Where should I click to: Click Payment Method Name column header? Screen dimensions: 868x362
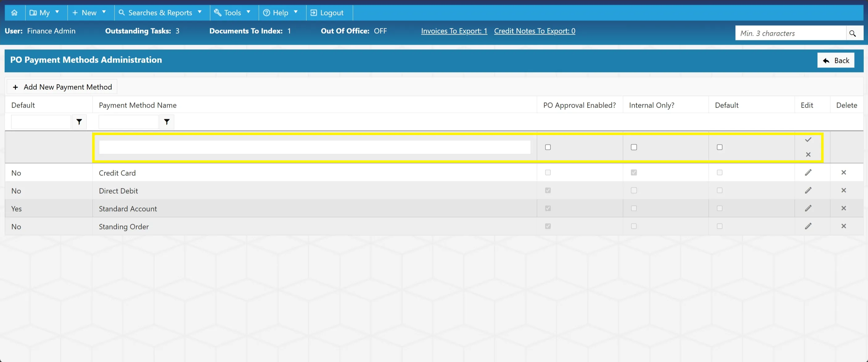138,105
